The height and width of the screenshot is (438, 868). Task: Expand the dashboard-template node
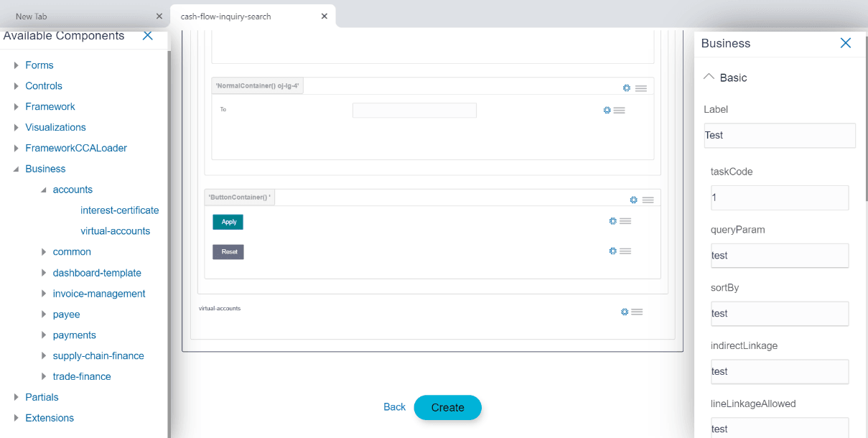click(x=44, y=273)
